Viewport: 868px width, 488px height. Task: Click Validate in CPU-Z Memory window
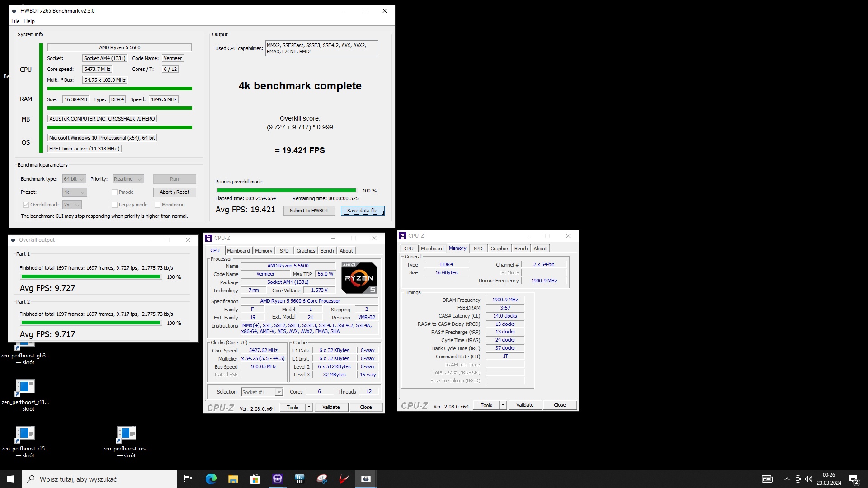(x=525, y=405)
